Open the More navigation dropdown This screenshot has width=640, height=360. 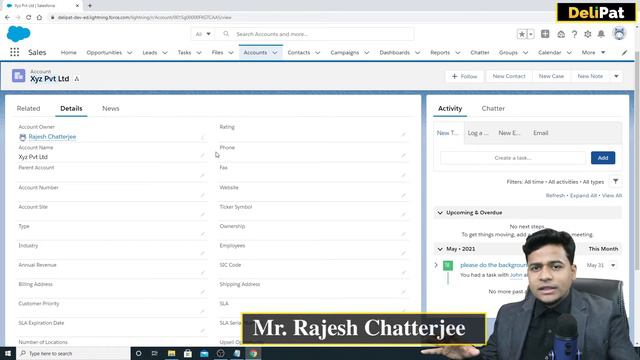click(593, 53)
